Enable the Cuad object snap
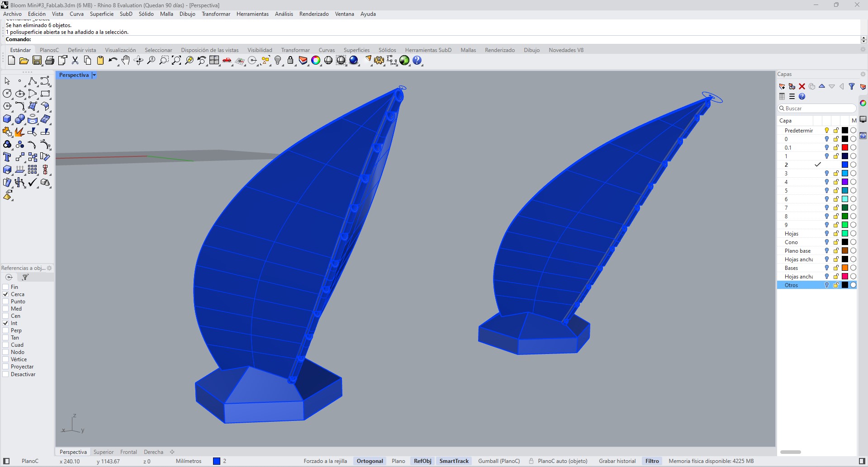Viewport: 868px width, 467px height. coord(6,345)
